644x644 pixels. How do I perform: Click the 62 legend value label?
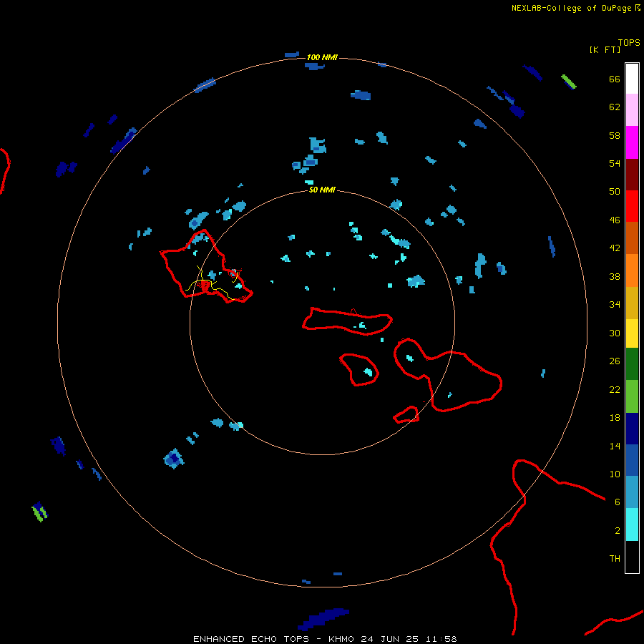(x=615, y=107)
